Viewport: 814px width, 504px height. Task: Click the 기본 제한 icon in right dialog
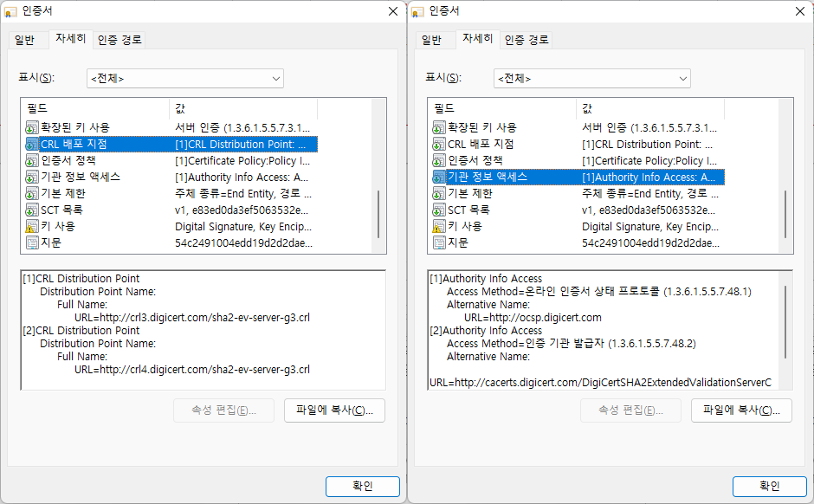coord(439,193)
